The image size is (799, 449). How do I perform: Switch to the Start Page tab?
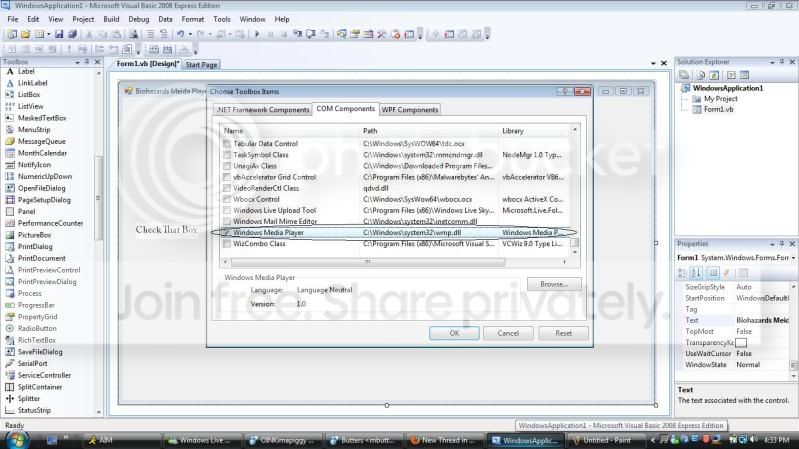[201, 65]
